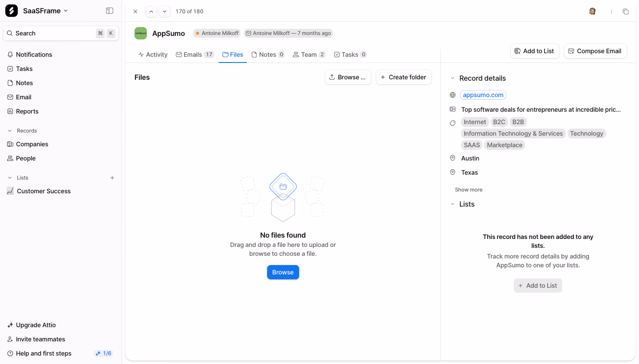Collapse the Lists section in sidebar
639x364 pixels.
click(10, 178)
